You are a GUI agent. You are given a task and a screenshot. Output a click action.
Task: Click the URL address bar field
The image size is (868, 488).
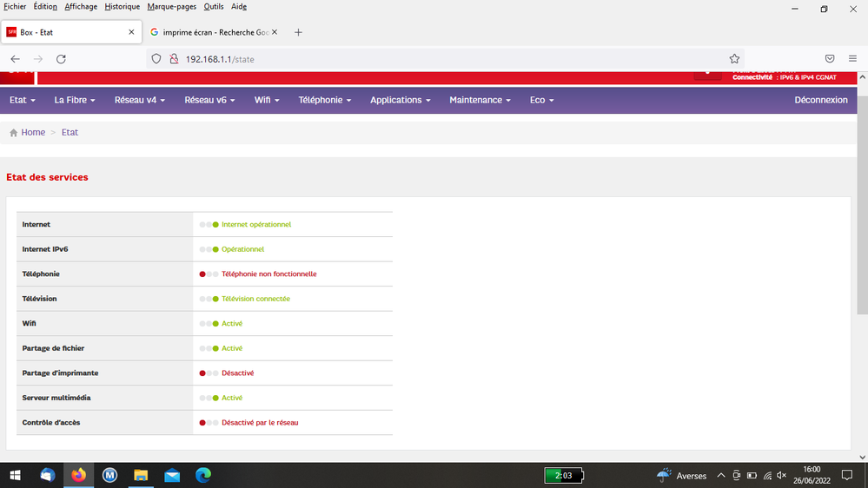pyautogui.click(x=434, y=59)
